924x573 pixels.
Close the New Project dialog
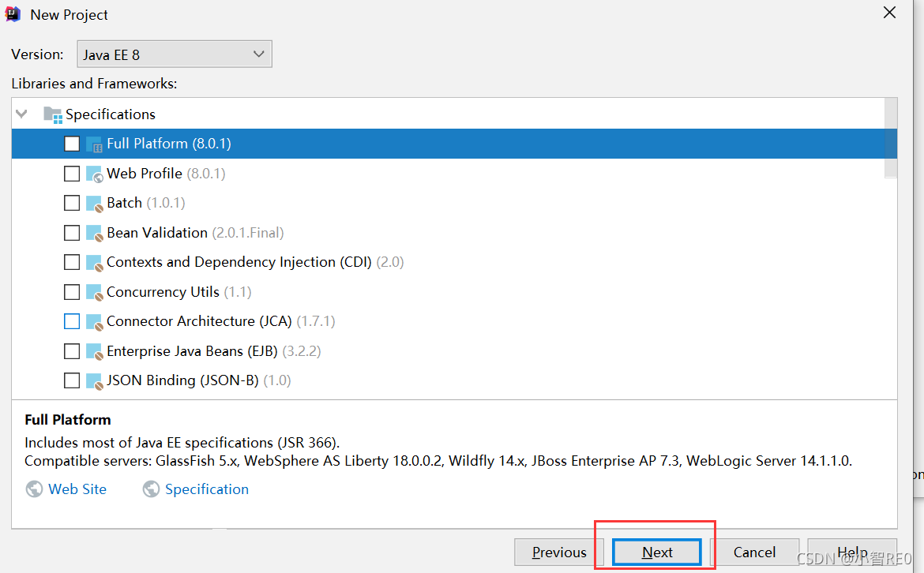(x=889, y=13)
